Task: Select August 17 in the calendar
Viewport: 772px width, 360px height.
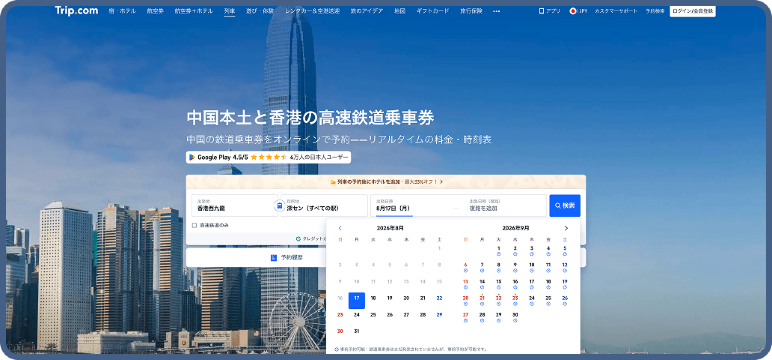Action: tap(356, 300)
